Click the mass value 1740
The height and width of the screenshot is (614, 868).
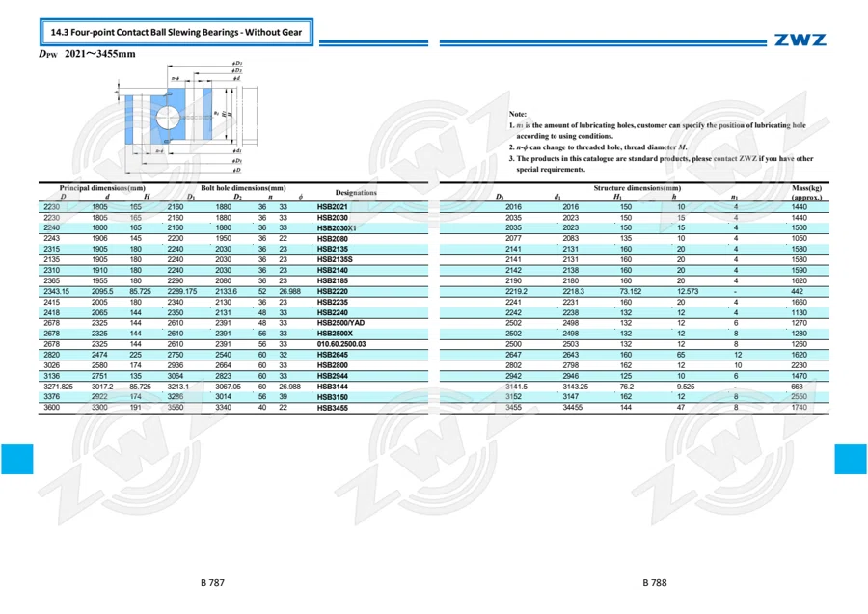799,407
